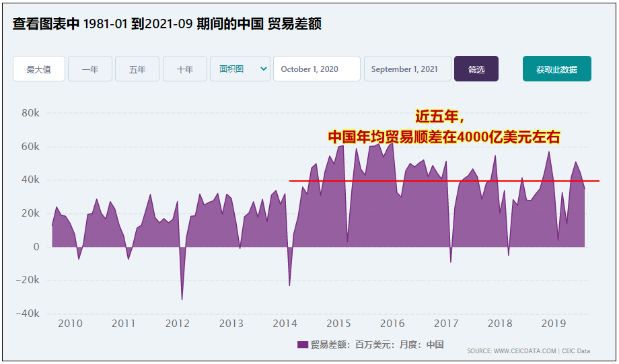Click the 2019 label on the x-axis

tap(554, 324)
